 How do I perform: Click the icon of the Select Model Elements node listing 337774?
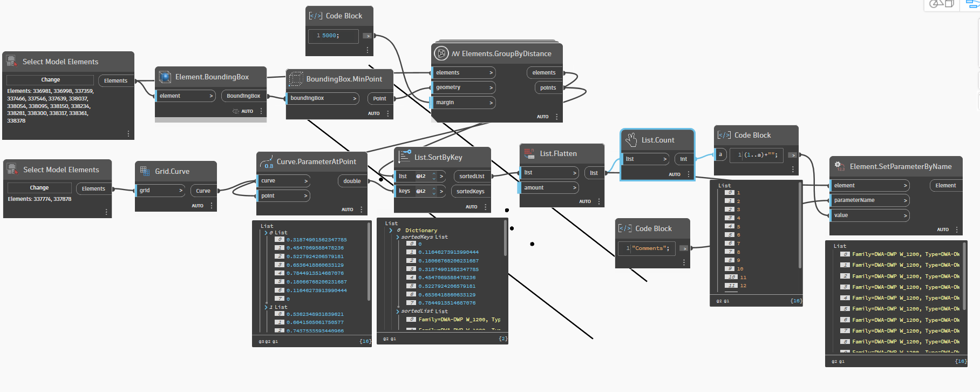pyautogui.click(x=12, y=170)
